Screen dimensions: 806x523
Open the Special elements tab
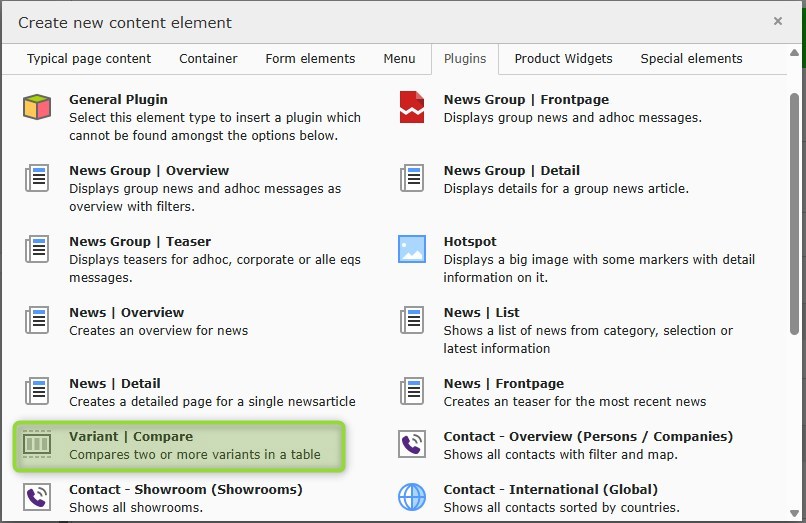(691, 59)
